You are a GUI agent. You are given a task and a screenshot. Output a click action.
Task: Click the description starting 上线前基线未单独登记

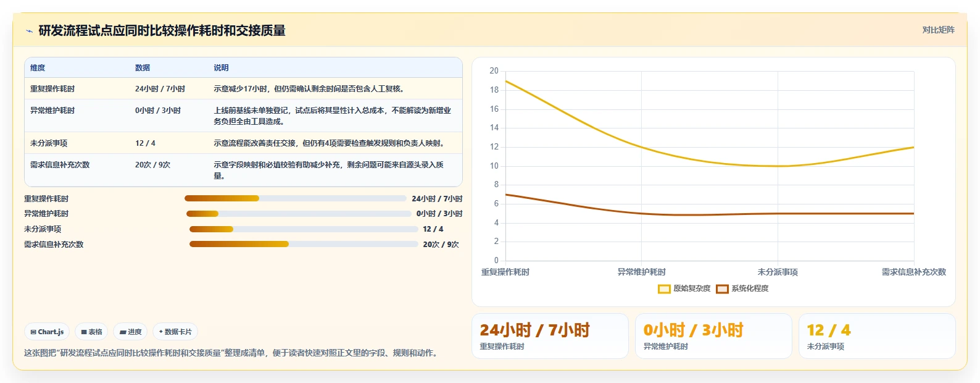click(x=333, y=116)
